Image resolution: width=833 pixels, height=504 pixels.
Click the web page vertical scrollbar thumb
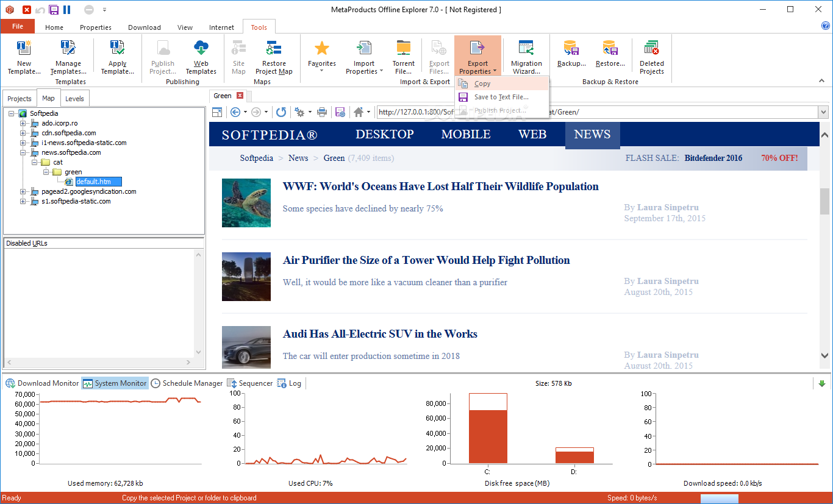coord(824,201)
